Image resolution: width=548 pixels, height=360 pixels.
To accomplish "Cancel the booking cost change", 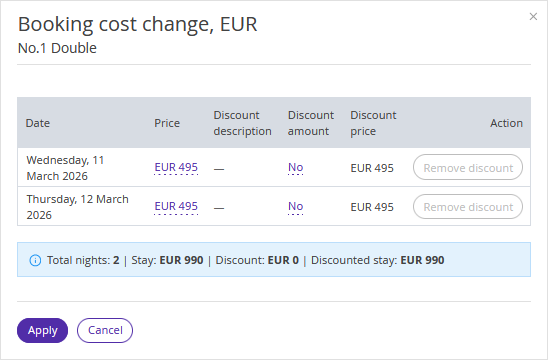I will 105,330.
